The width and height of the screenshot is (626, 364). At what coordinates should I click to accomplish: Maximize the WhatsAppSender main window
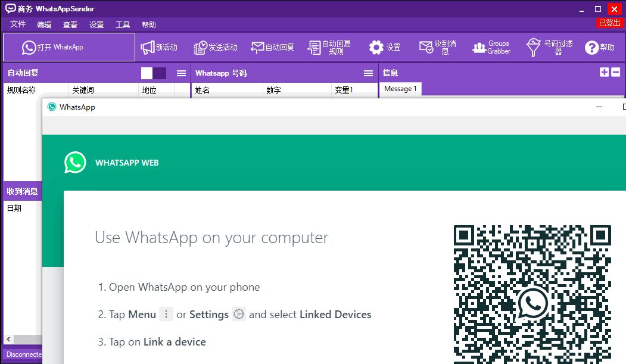click(x=597, y=9)
